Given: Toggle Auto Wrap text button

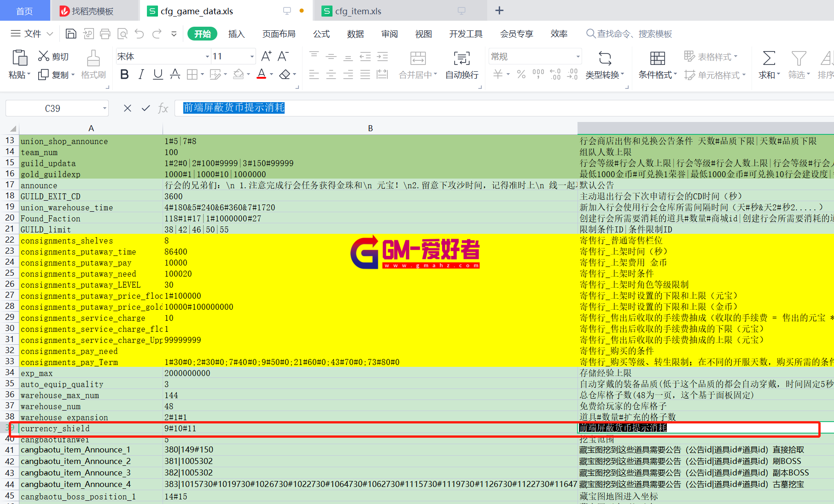Looking at the screenshot, I should click(462, 65).
